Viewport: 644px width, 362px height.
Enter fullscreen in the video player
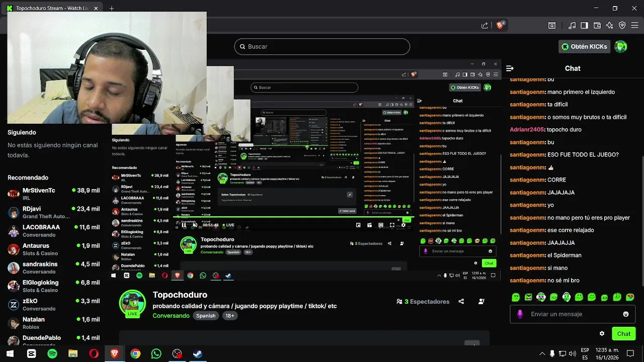pyautogui.click(x=392, y=225)
